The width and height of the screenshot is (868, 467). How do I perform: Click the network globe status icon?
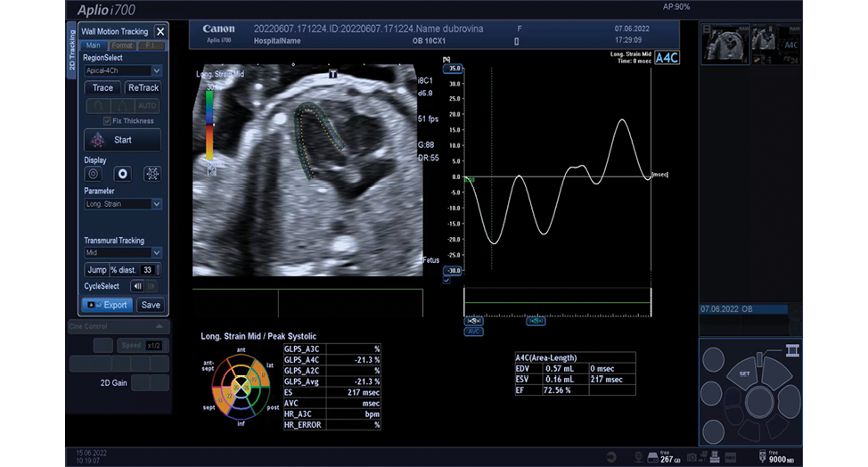coord(638,457)
